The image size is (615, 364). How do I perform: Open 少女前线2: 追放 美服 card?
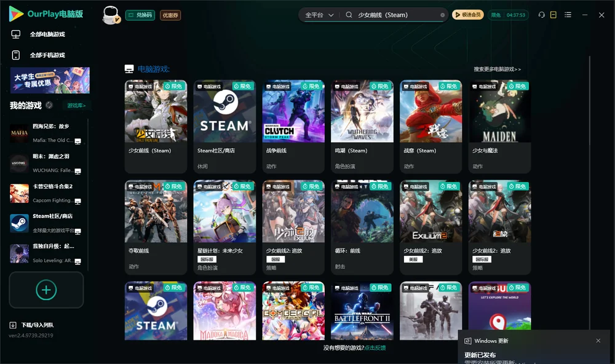point(430,227)
